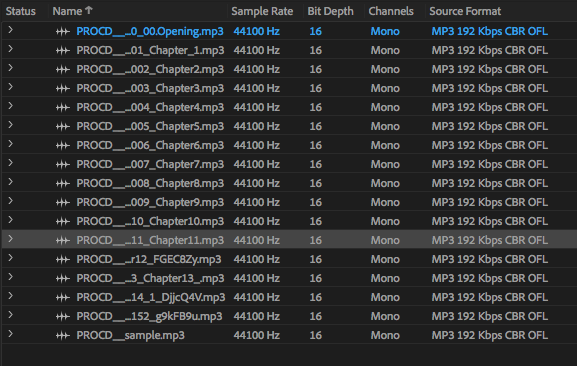Select file PROCD___.r12_FGEC8Zy.mp3
The width and height of the screenshot is (577, 366).
pos(149,260)
